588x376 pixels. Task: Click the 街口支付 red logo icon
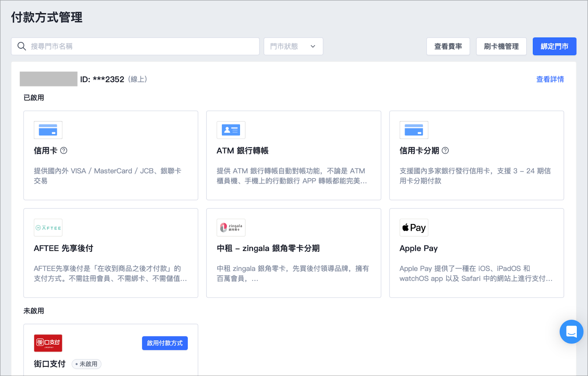click(x=48, y=343)
